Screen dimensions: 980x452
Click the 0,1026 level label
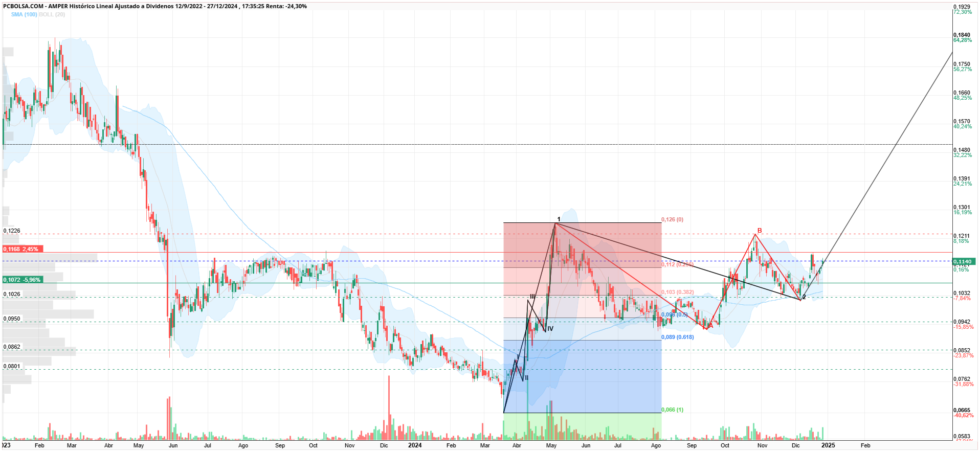pos(12,294)
